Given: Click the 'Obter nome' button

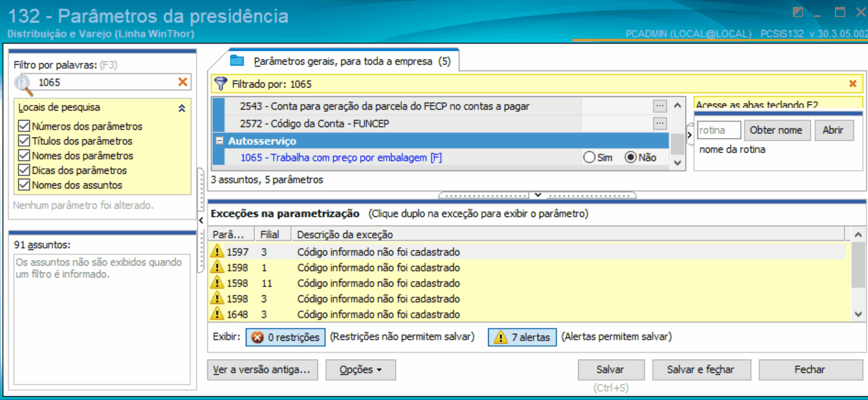Looking at the screenshot, I should coord(777,130).
